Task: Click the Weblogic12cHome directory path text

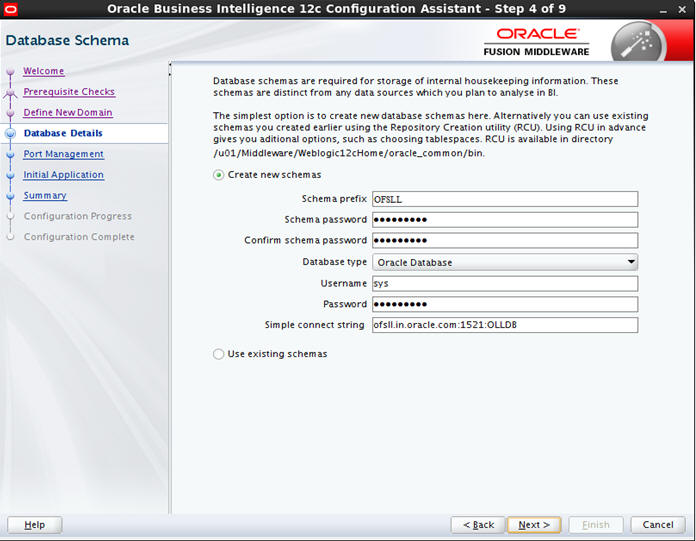Action: click(348, 154)
